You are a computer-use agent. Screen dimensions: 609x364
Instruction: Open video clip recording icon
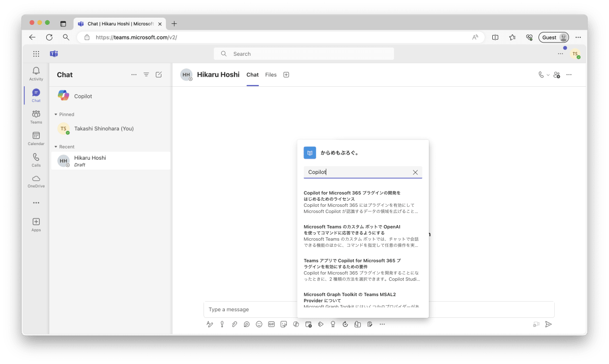[x=536, y=324]
